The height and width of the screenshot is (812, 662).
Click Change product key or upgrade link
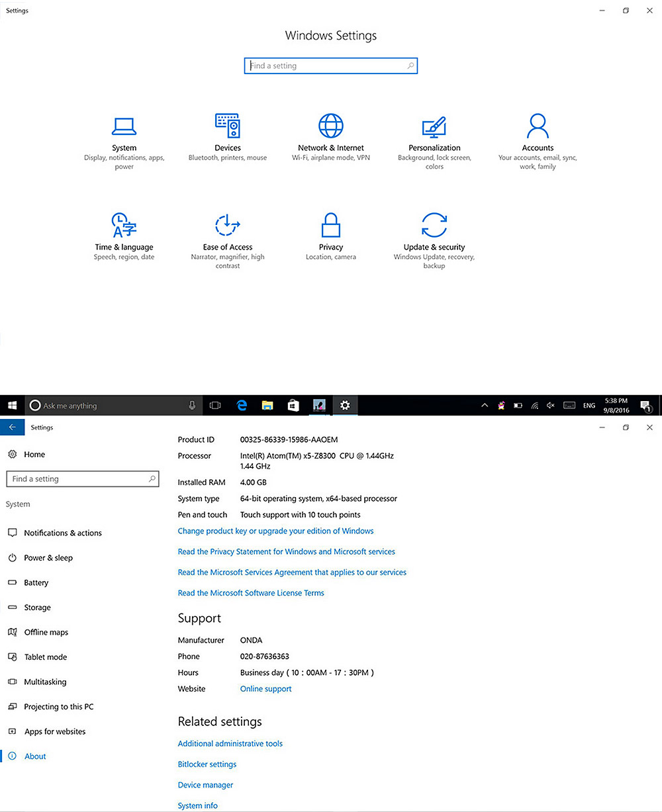click(x=275, y=531)
